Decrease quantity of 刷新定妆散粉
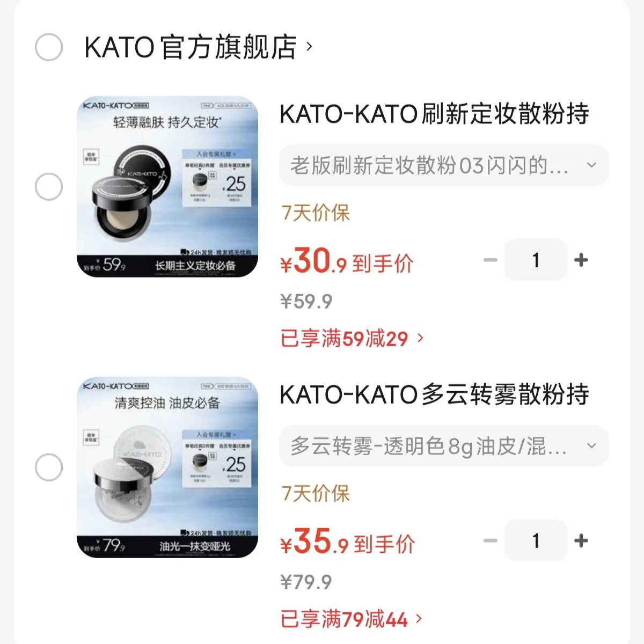644x644 pixels. point(491,260)
